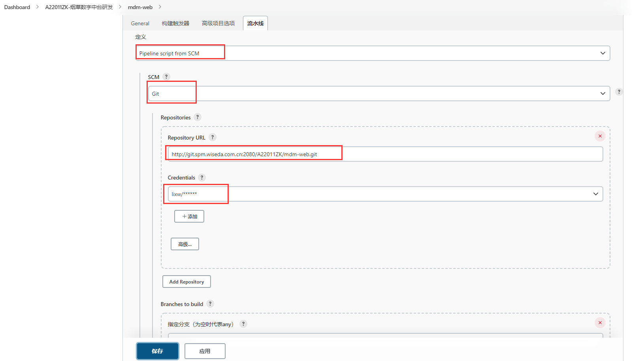Click the SCM label text
Viewport: 644px width, 361px height.
point(153,77)
